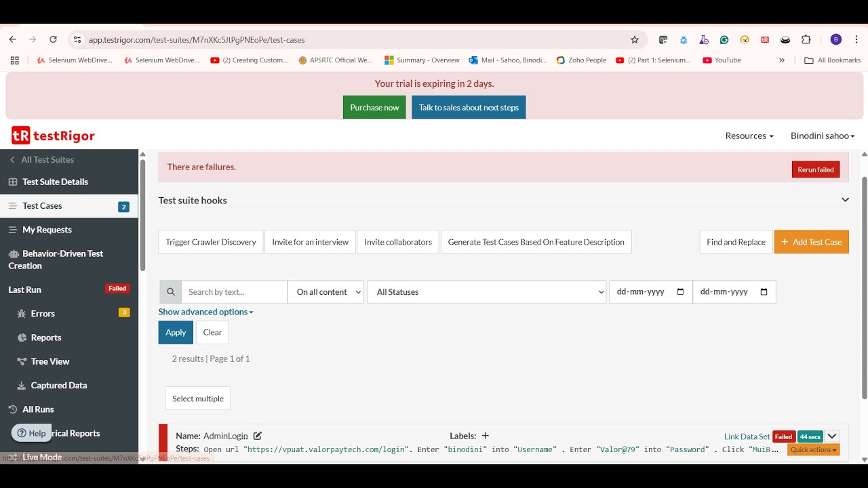Go back using the browser back arrow
The width and height of the screenshot is (868, 488).
(12, 40)
